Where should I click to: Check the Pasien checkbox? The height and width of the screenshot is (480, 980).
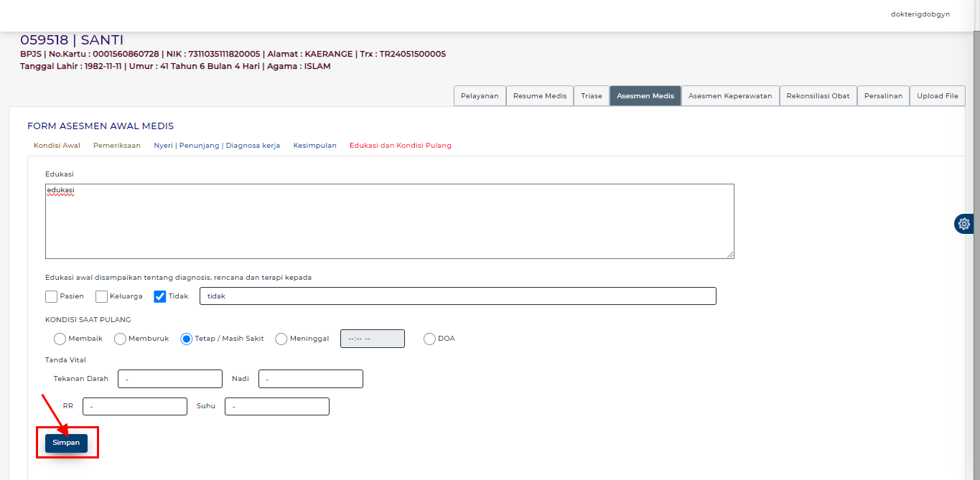pos(52,296)
